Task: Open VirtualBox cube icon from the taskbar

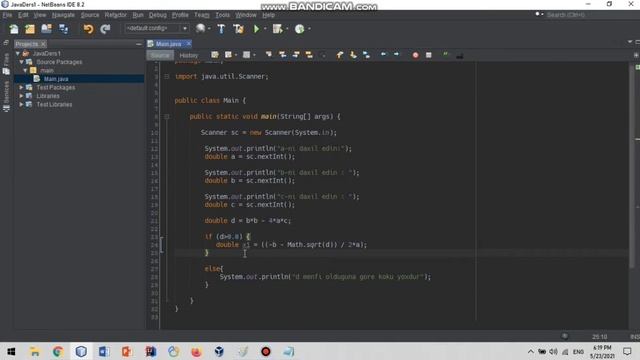Action: click(219, 351)
